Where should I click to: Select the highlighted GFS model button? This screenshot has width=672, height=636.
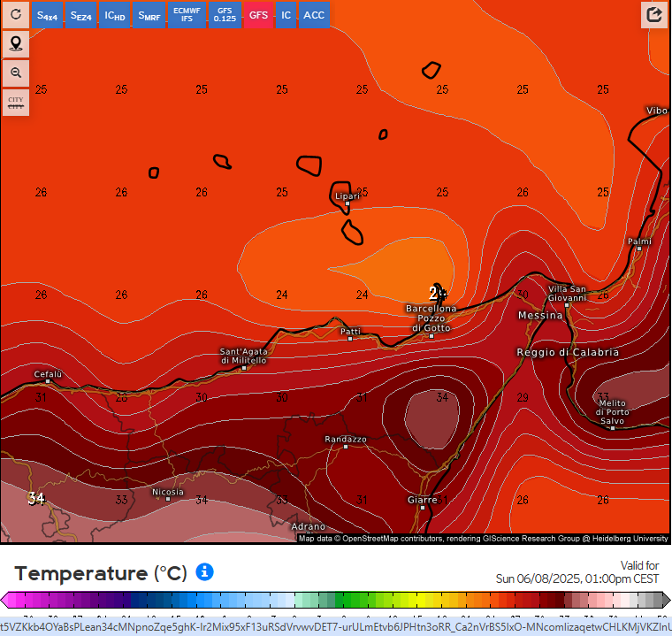tap(258, 15)
